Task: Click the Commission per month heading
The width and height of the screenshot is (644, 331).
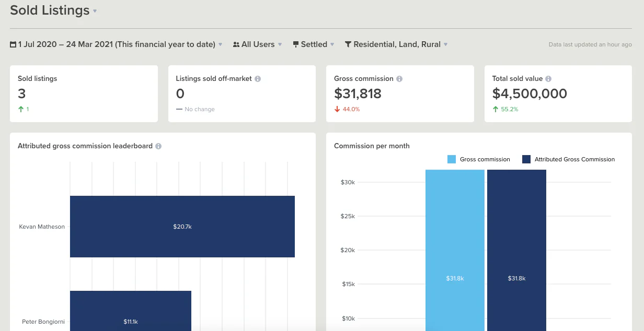Action: (x=372, y=146)
